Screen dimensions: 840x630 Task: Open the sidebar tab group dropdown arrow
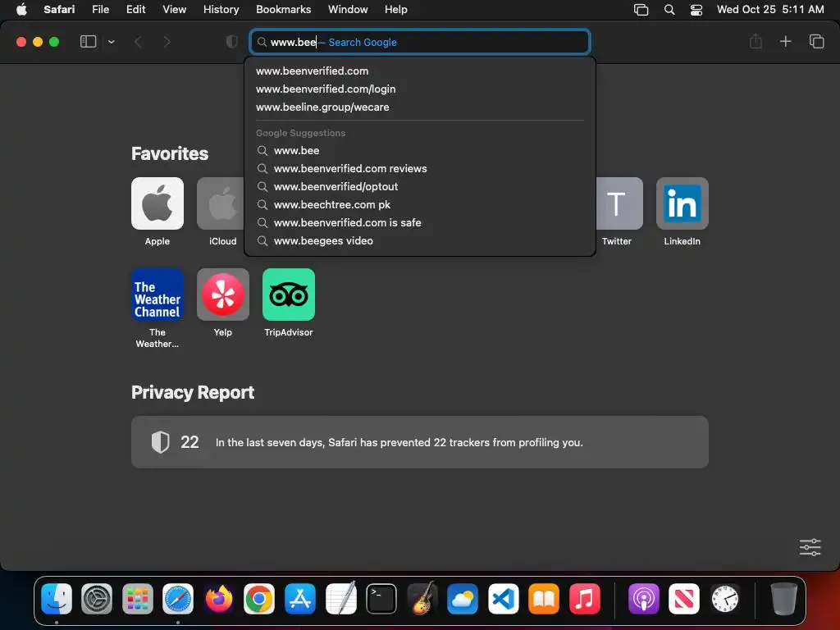pos(111,42)
